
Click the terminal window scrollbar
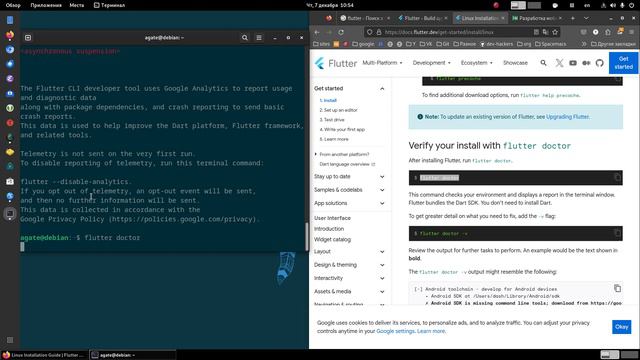306,236
